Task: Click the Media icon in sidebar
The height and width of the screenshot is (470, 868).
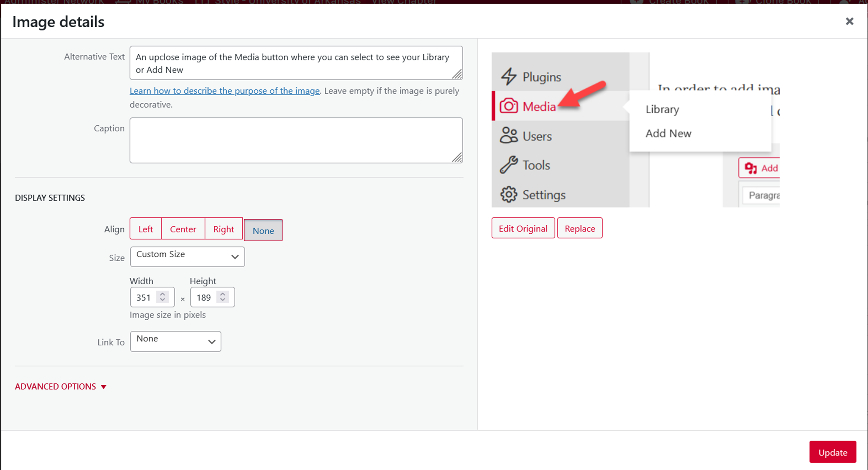Action: 508,106
